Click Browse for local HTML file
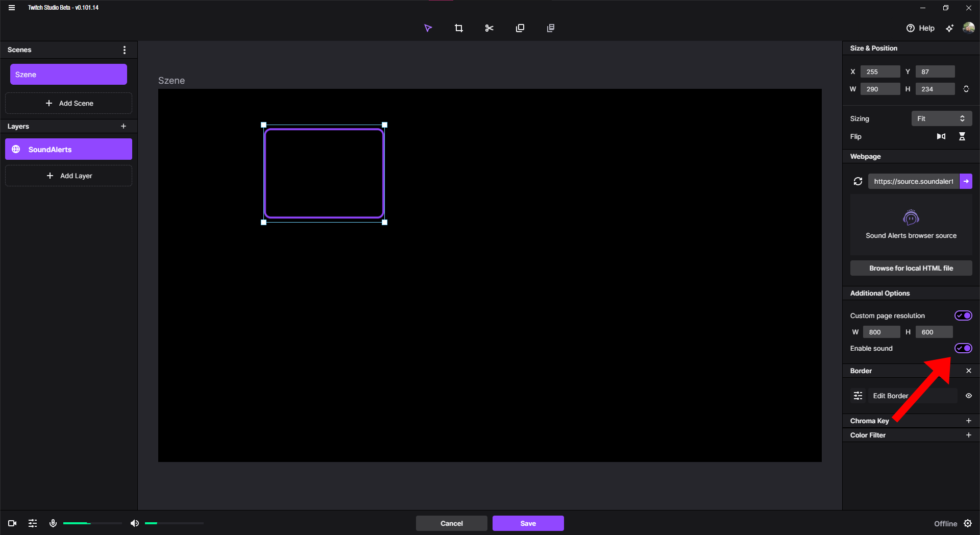The height and width of the screenshot is (535, 980). click(x=911, y=268)
